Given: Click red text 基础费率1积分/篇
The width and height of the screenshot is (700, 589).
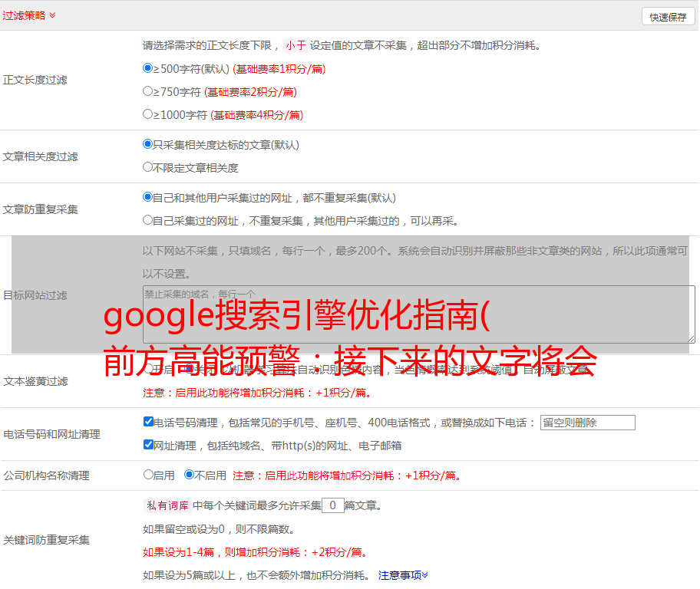Looking at the screenshot, I should click(x=279, y=69).
